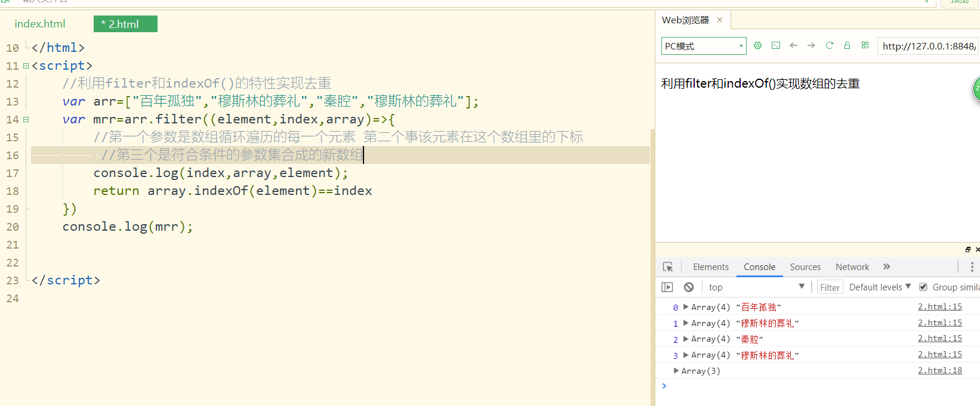
Task: Click the browser URL address field
Action: pos(928,46)
